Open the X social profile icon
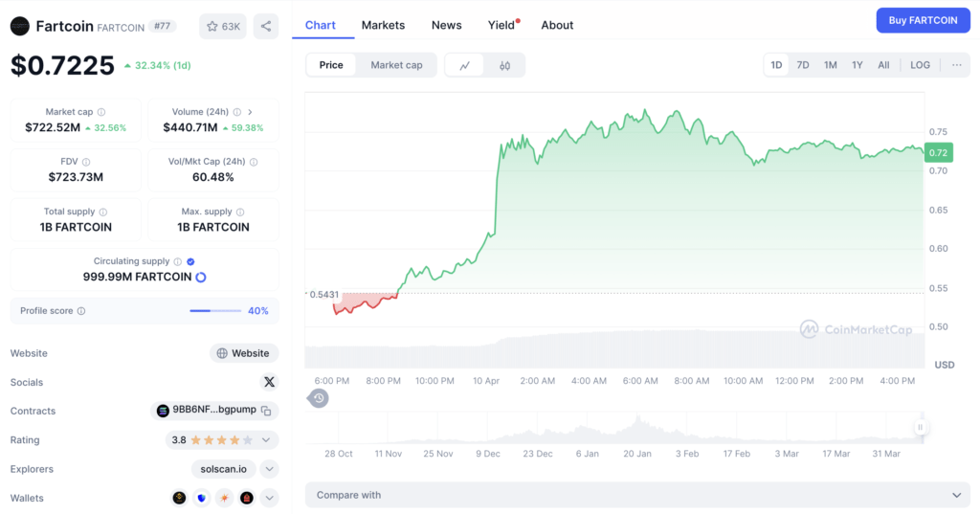 (269, 382)
